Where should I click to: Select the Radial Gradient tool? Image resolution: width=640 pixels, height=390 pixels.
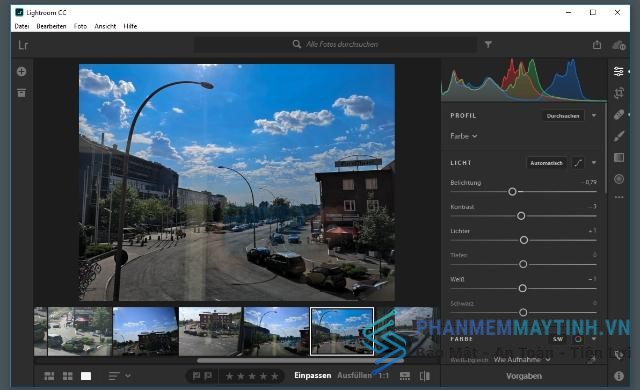pyautogui.click(x=619, y=179)
